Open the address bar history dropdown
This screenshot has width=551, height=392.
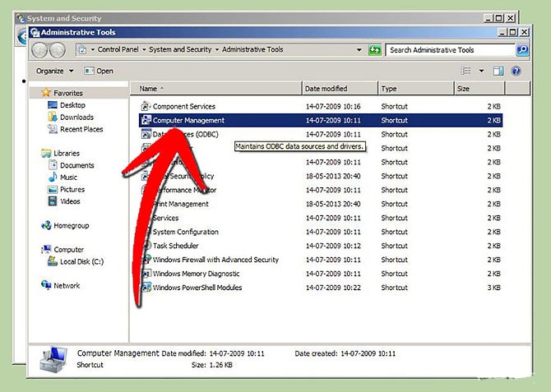click(359, 49)
